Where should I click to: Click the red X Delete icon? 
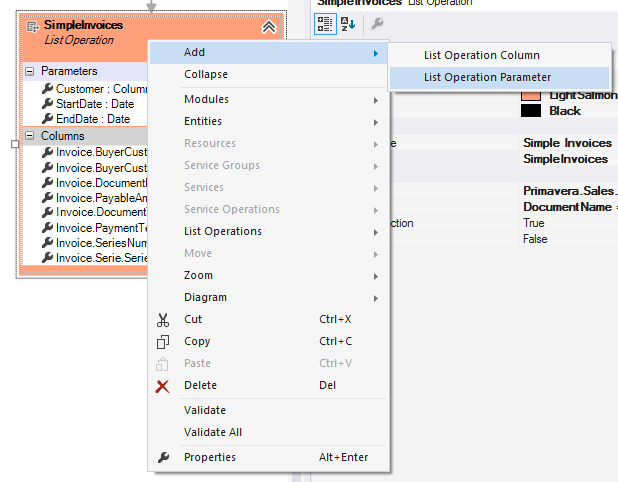click(x=162, y=386)
